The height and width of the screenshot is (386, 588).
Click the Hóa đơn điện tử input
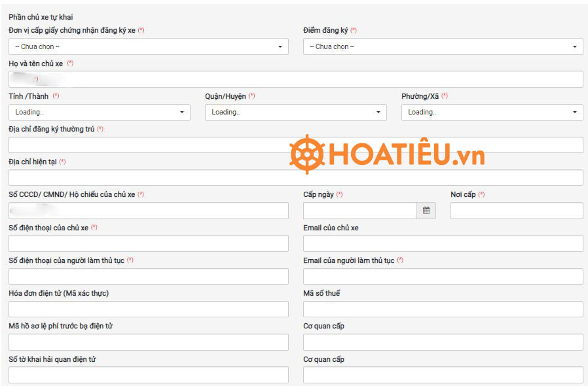(x=148, y=309)
